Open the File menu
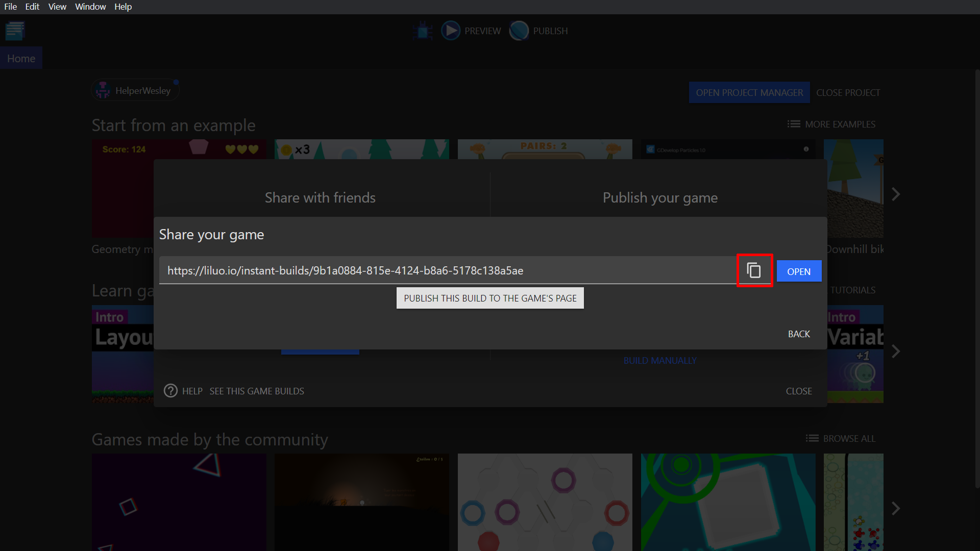The height and width of the screenshot is (551, 980). (x=10, y=7)
